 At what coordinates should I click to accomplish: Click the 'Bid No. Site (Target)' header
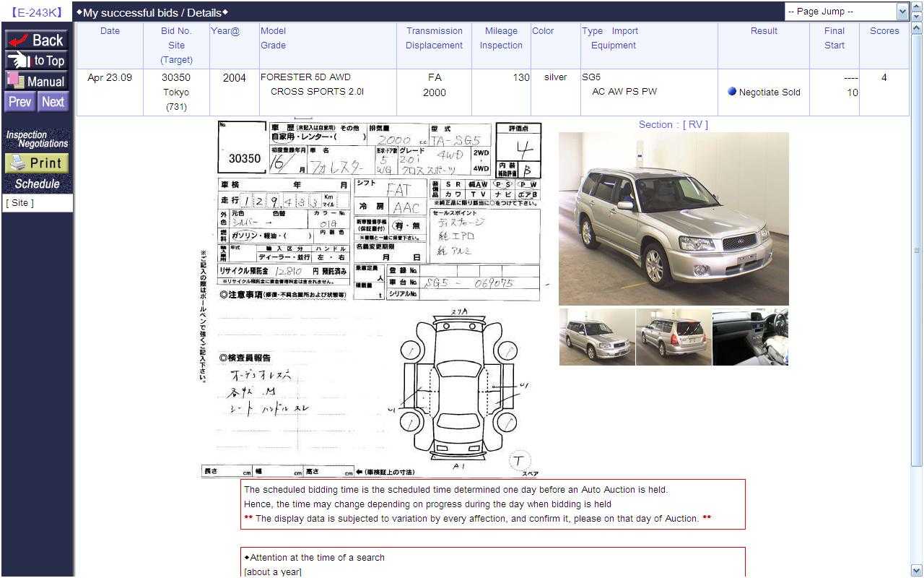176,46
